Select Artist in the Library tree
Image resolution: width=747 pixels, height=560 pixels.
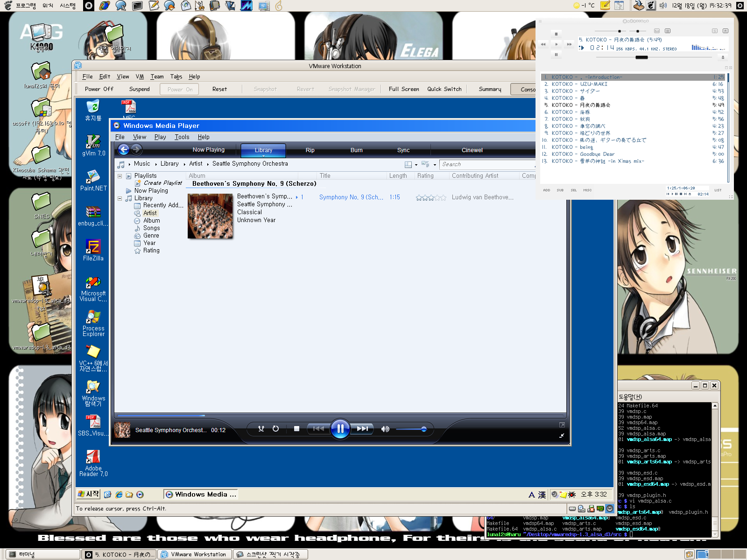[x=150, y=213]
